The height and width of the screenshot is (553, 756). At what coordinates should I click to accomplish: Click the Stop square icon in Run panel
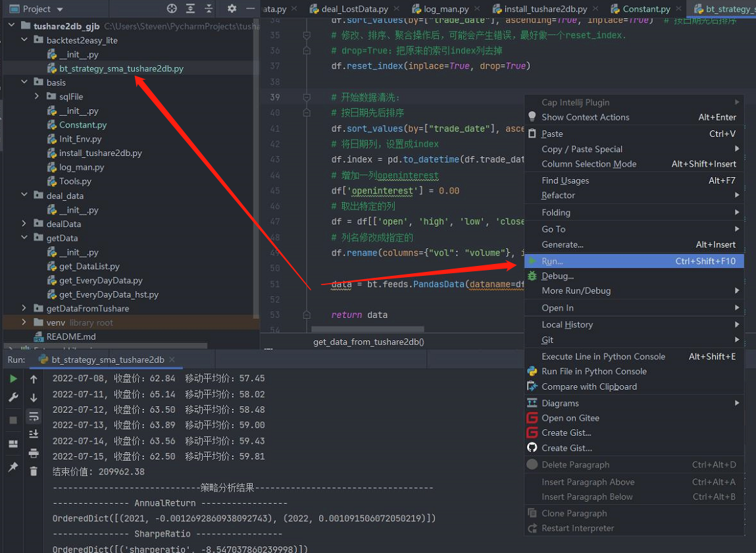(x=13, y=420)
